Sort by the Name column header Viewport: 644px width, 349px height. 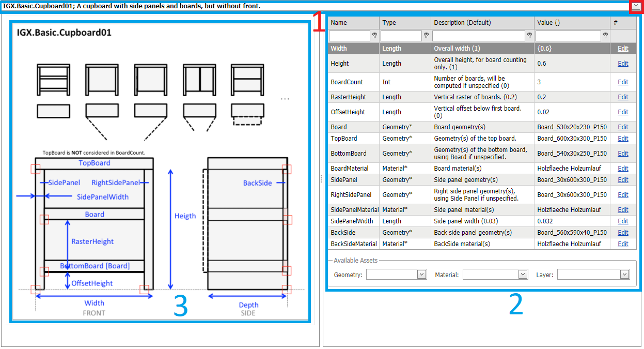point(339,23)
